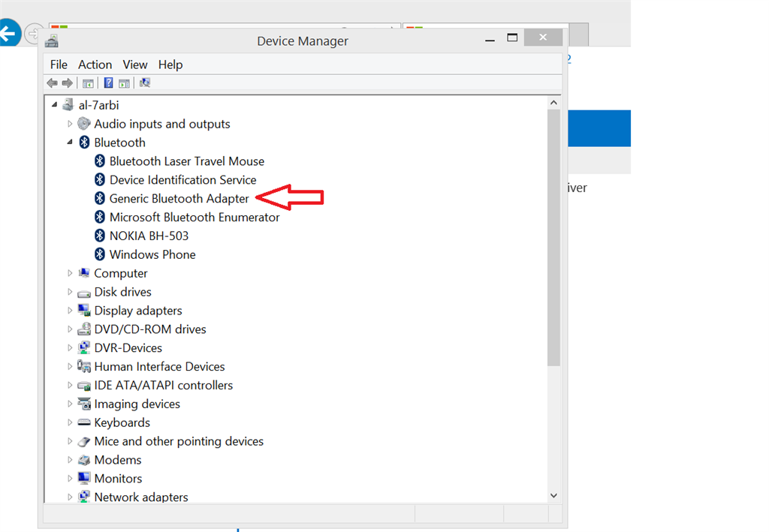Click scrollbar down arrow in device tree
The height and width of the screenshot is (532, 769).
[x=553, y=496]
